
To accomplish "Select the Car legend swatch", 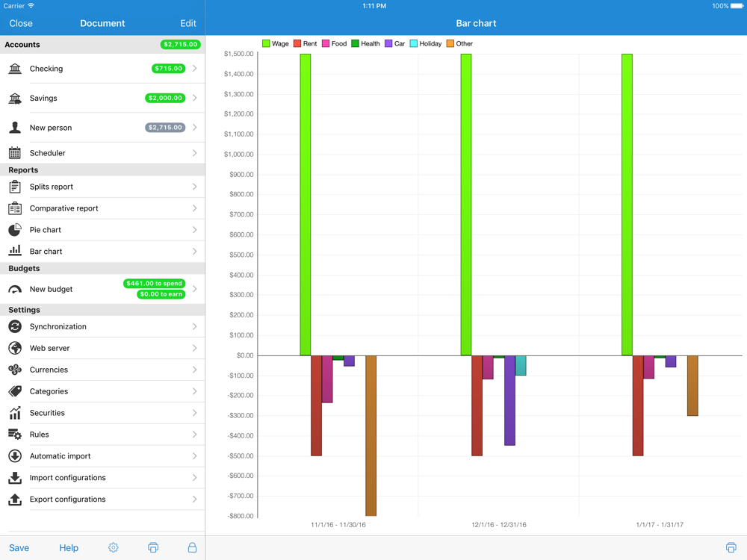I will 388,43.
